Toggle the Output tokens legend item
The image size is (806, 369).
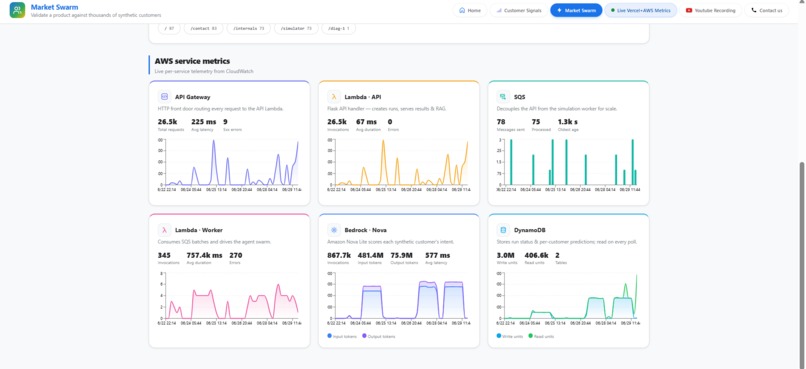click(x=379, y=336)
